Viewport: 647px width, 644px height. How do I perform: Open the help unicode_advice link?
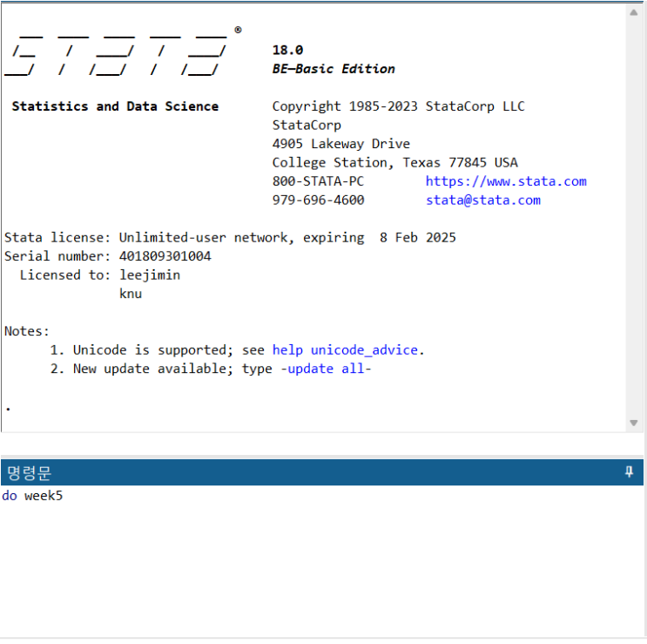point(347,350)
